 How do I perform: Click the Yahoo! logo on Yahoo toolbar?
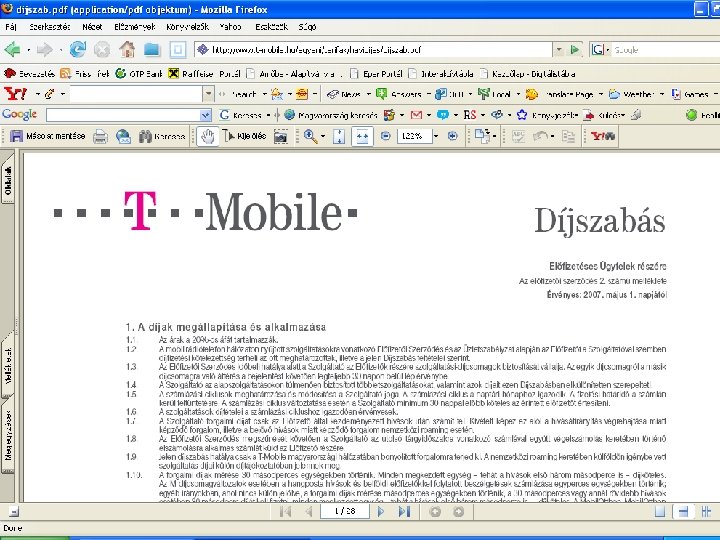[16, 94]
